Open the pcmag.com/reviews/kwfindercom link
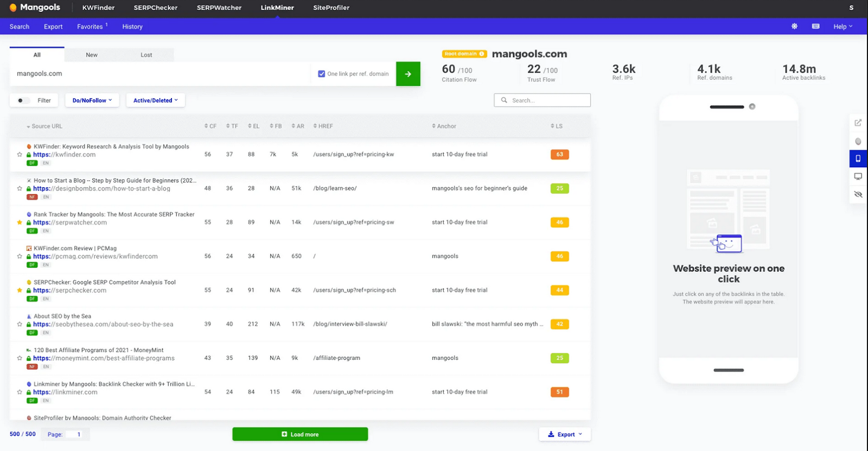The width and height of the screenshot is (868, 451). [x=95, y=256]
